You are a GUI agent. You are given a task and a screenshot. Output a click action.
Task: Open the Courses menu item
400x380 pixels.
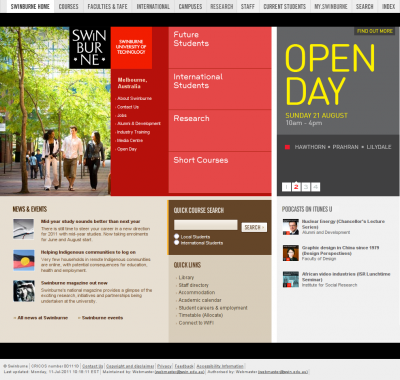(68, 6)
